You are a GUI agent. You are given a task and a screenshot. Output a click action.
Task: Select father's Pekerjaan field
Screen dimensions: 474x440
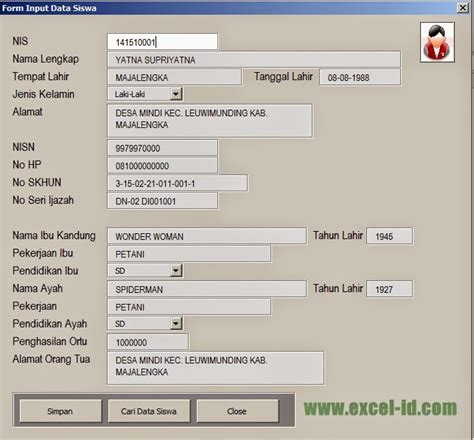(189, 307)
